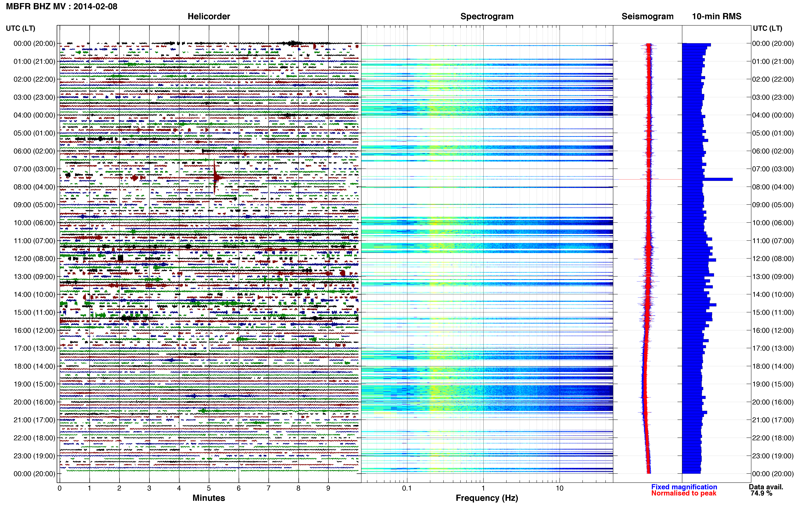
Task: Click the '0.1' frequency tick label
Action: pos(407,488)
